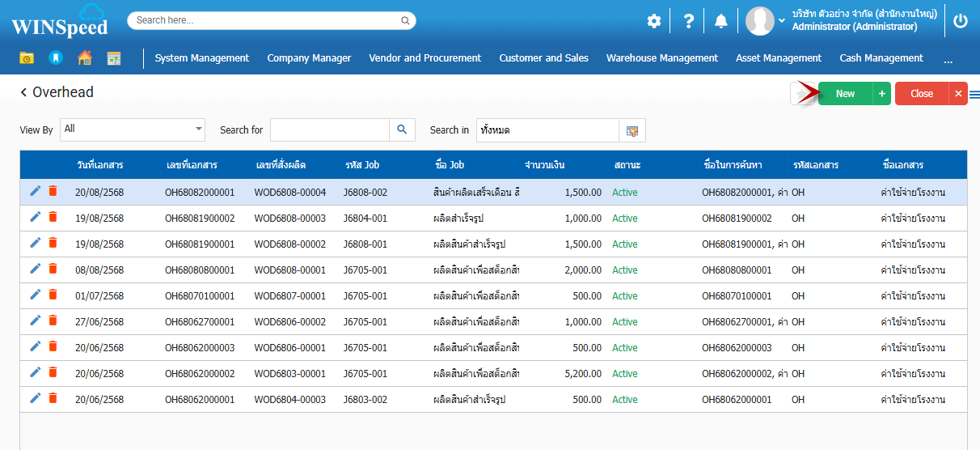The image size is (980, 450).
Task: Edit document OH68082000001 with pencil icon
Action: click(35, 191)
